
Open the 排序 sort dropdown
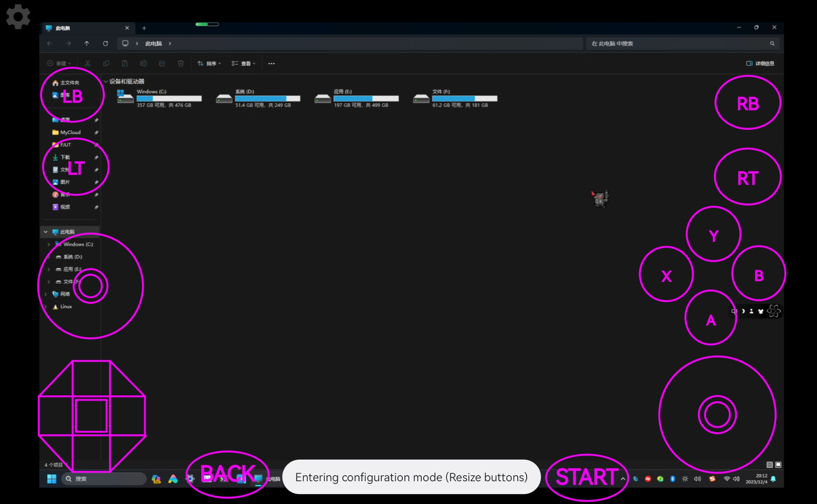pyautogui.click(x=209, y=64)
